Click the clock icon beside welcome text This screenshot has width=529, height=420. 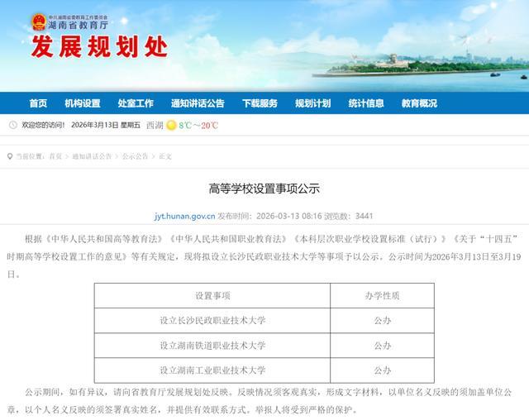pyautogui.click(x=13, y=125)
